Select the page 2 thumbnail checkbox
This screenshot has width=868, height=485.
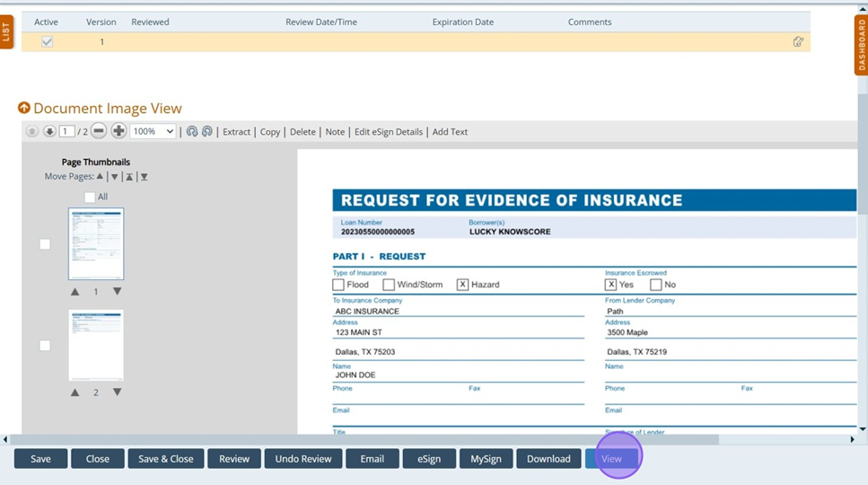pos(45,346)
